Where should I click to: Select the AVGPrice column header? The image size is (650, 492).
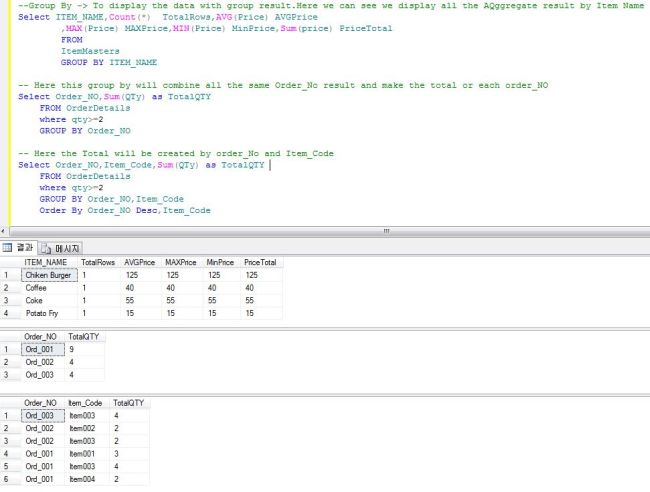click(139, 262)
